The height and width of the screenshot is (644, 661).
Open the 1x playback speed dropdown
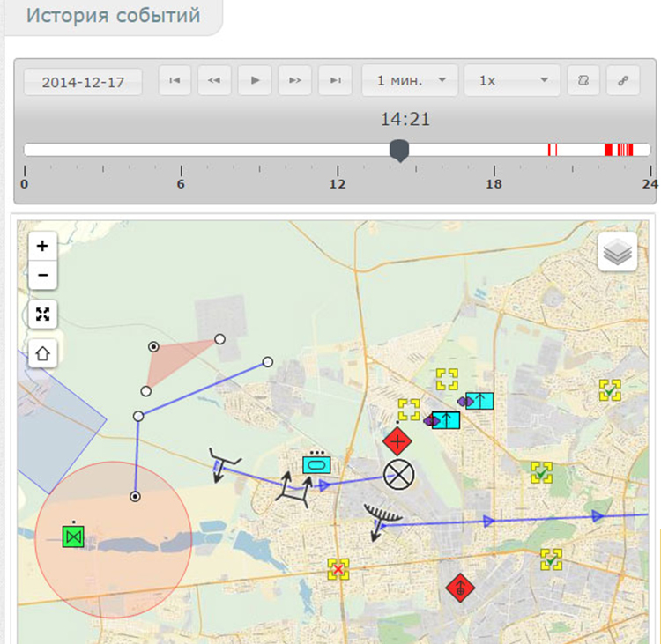click(511, 80)
